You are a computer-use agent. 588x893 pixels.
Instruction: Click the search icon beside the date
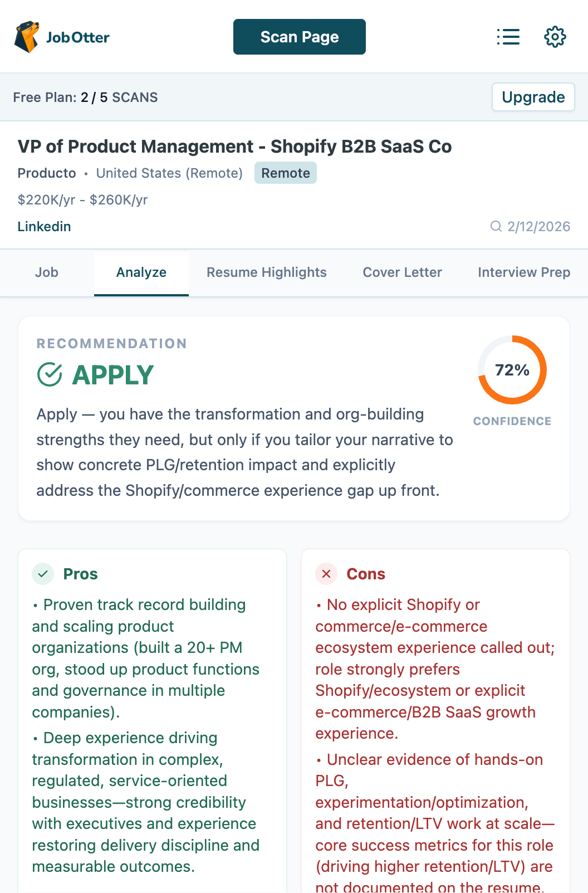[x=496, y=226]
